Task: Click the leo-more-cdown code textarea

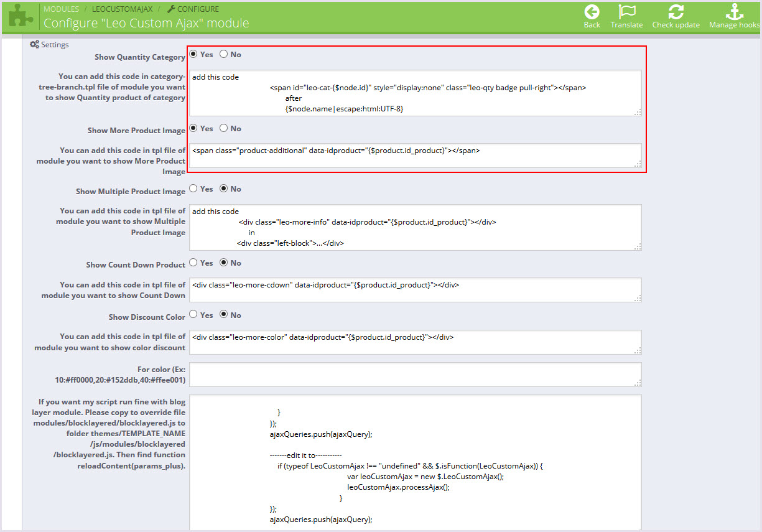Action: pos(415,290)
